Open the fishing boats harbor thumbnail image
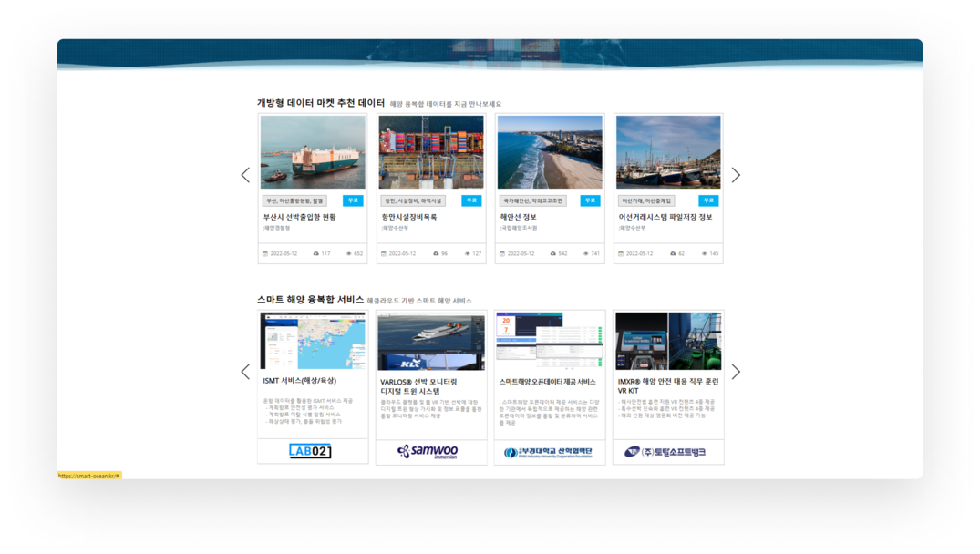Image resolution: width=980 pixels, height=554 pixels. [x=668, y=152]
